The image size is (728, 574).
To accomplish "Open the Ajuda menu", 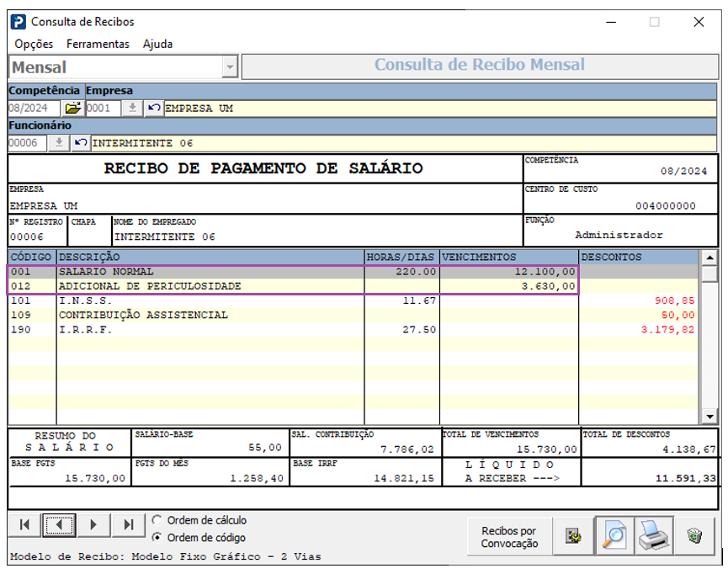I will click(158, 44).
